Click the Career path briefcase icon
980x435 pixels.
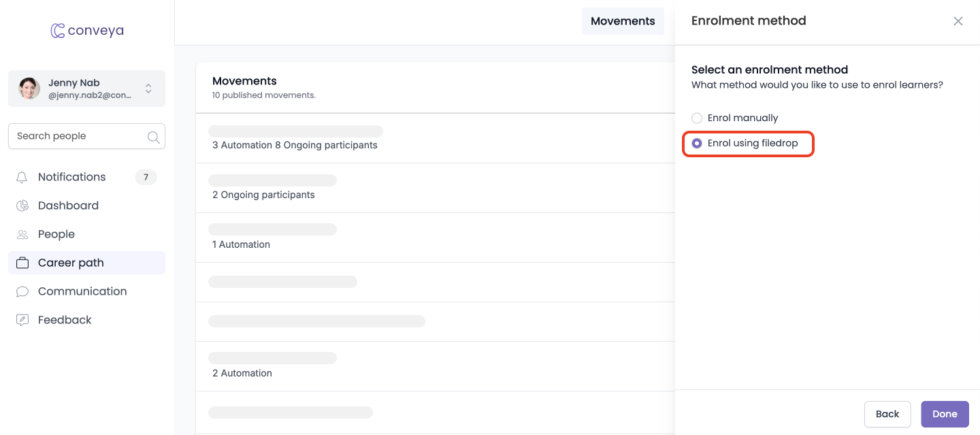[22, 263]
